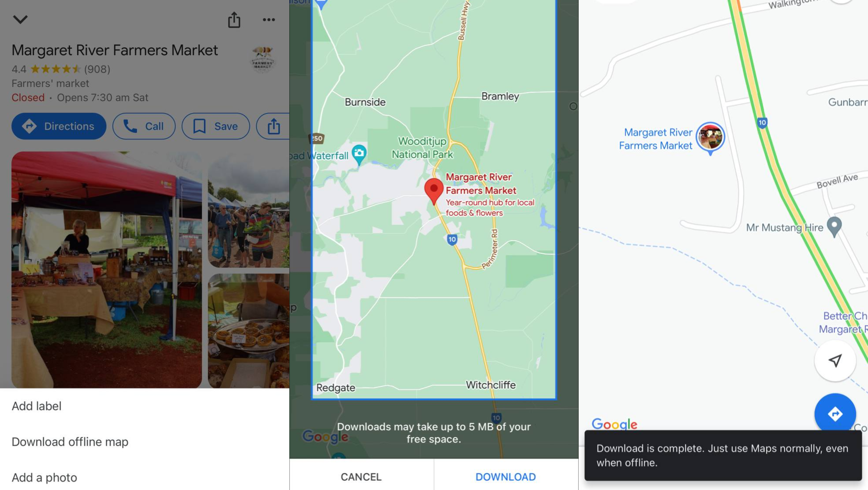Open the three-dot more options menu
The height and width of the screenshot is (490, 868).
[269, 19]
